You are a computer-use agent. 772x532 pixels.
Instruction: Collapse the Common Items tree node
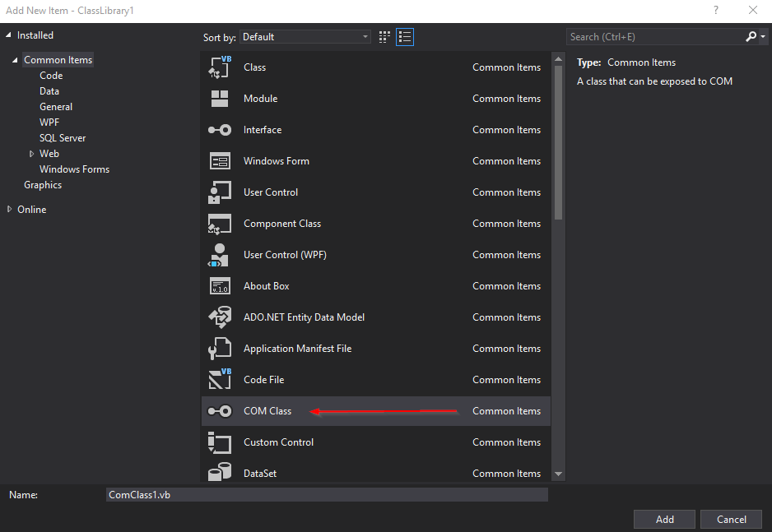coord(15,60)
